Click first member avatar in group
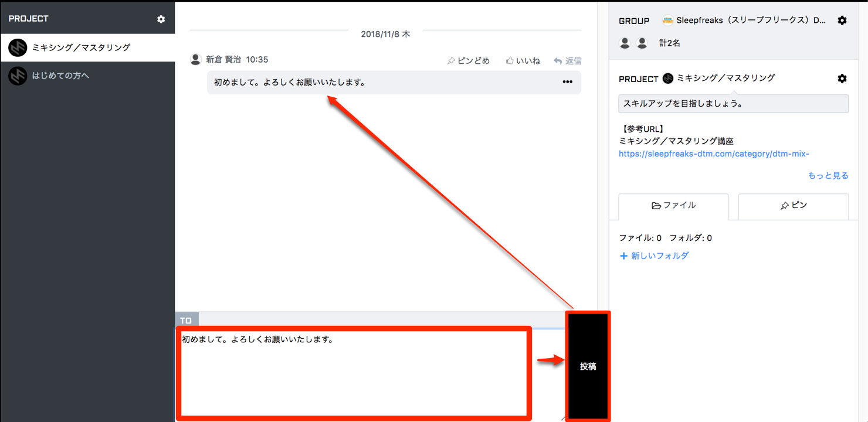868x422 pixels. [x=625, y=43]
